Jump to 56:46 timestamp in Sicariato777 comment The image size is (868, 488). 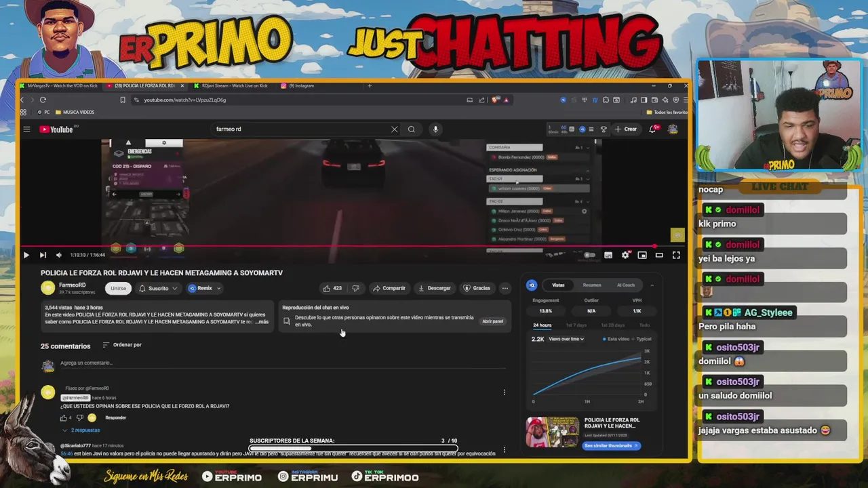(66, 453)
